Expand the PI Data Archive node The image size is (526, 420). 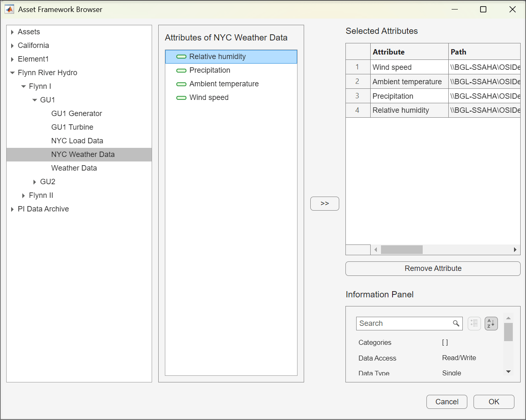[x=12, y=209]
